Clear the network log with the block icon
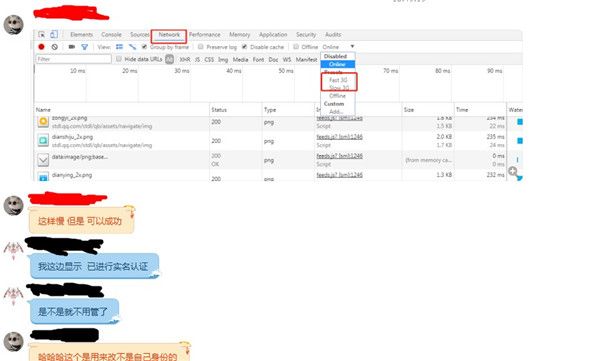Viewport: 600px width, 361px height. pos(55,47)
